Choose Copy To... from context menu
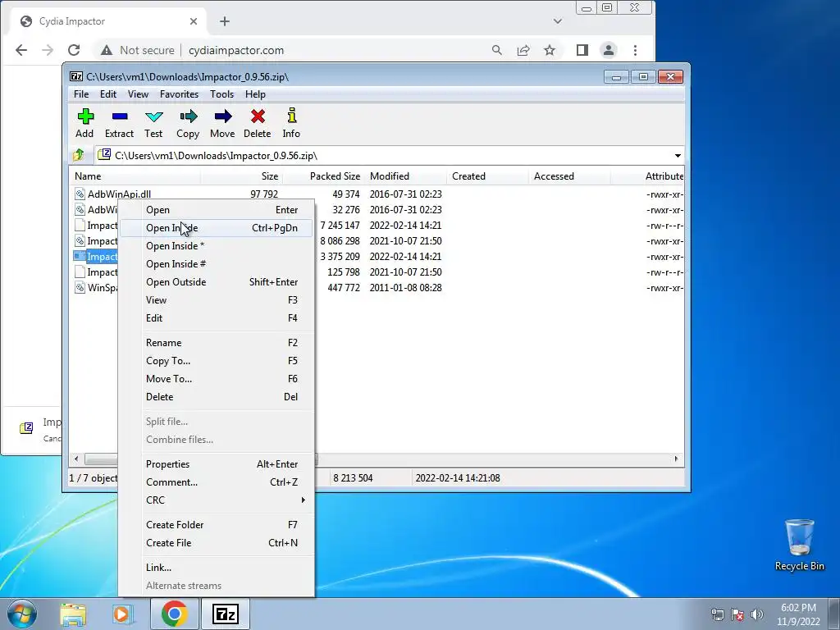This screenshot has width=840, height=630. coord(216,361)
